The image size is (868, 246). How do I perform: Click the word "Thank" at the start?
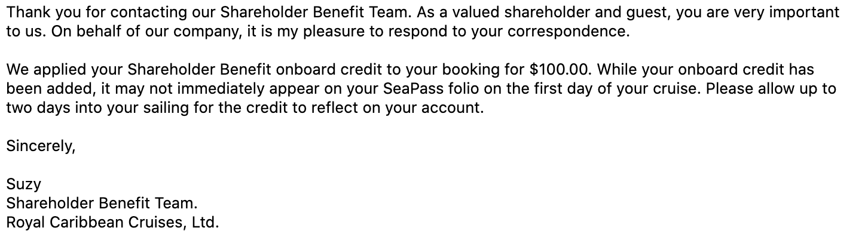(x=24, y=12)
